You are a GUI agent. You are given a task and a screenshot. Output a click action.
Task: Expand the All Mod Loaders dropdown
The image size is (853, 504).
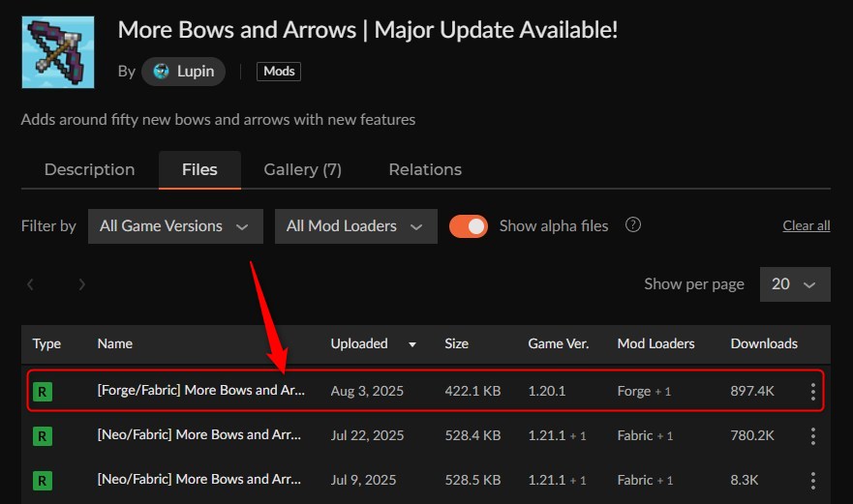355,226
